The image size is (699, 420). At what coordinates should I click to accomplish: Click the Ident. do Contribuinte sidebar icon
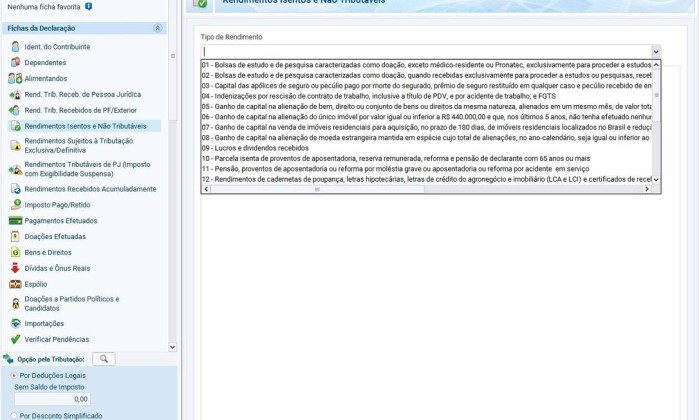pyautogui.click(x=15, y=47)
